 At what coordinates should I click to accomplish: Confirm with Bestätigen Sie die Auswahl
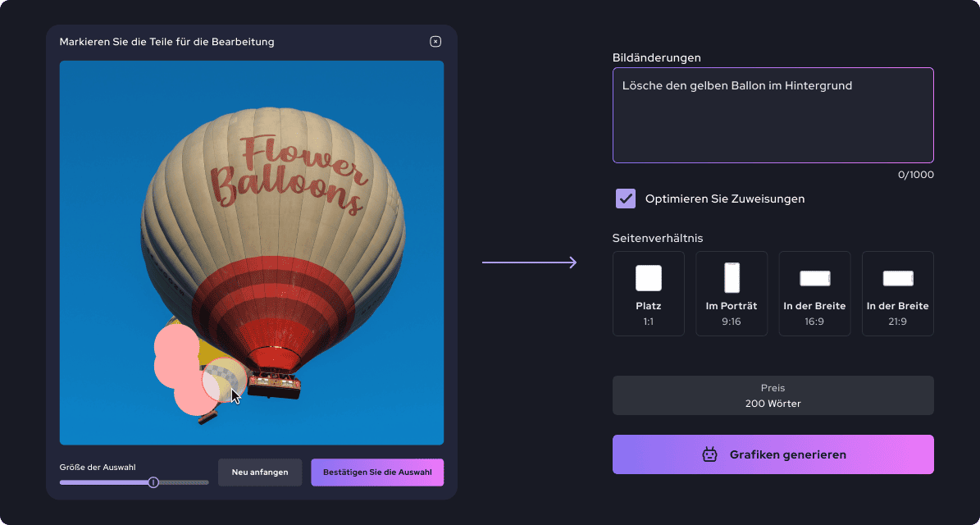377,472
